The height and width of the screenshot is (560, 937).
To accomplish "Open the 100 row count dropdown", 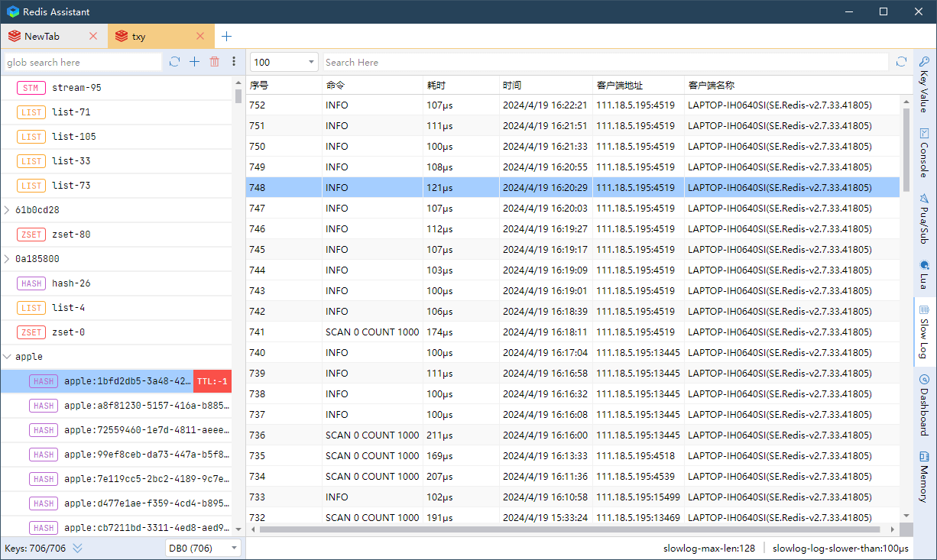I will tap(284, 63).
